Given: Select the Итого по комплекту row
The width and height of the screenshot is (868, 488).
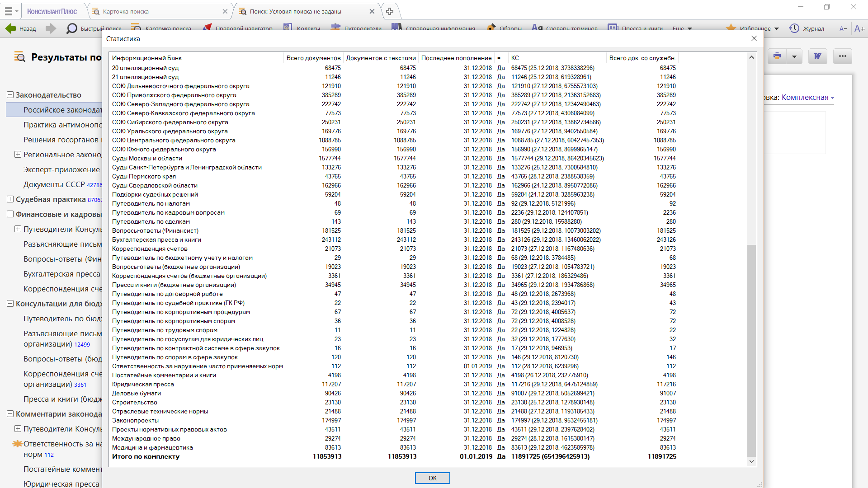Looking at the screenshot, I should pyautogui.click(x=394, y=456).
